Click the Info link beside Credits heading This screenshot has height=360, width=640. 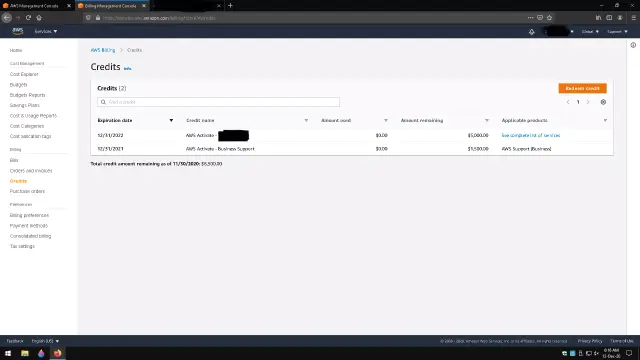tap(127, 69)
